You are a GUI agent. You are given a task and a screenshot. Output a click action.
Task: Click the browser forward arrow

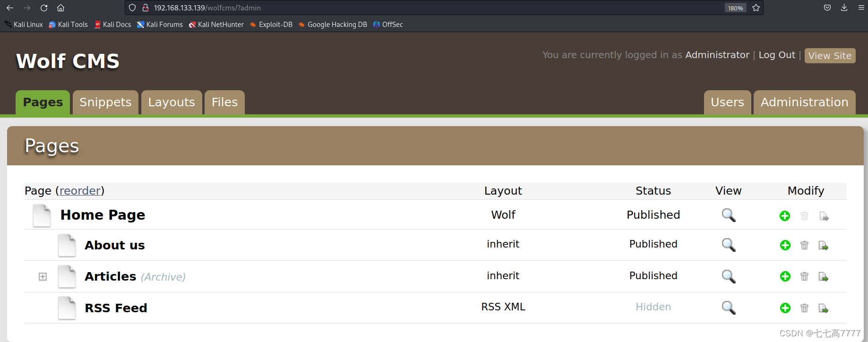click(27, 8)
